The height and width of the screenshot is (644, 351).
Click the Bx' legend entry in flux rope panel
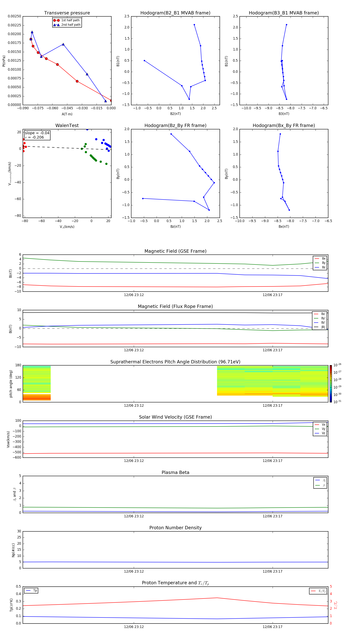click(320, 314)
